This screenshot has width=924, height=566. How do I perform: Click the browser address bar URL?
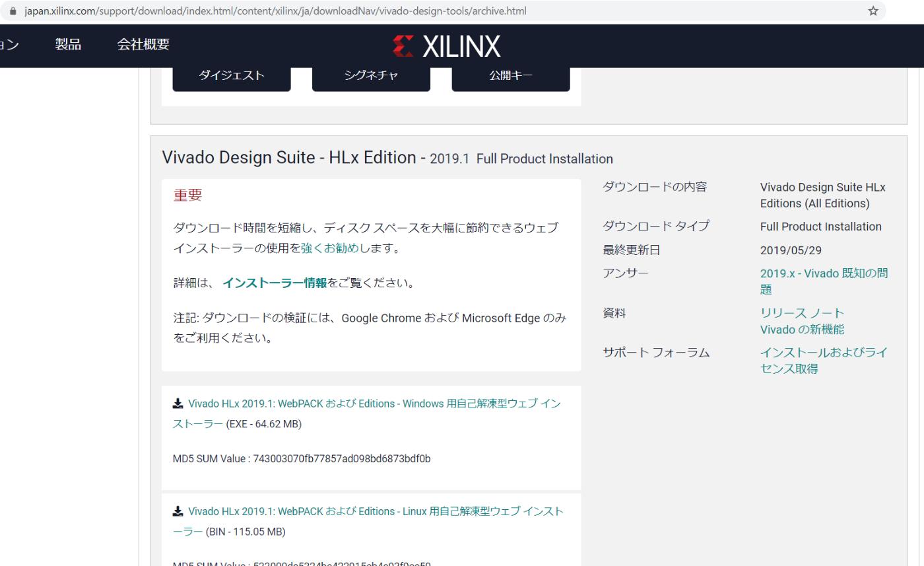pos(275,11)
